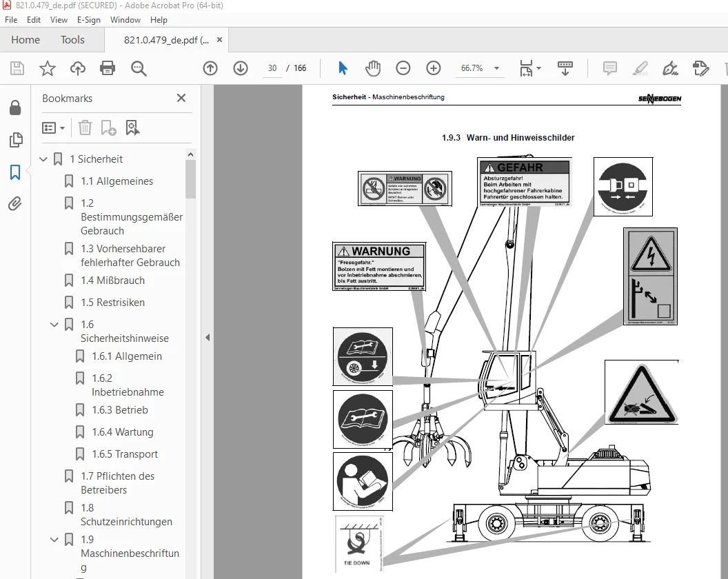Click the Edit PDF stamp icon

[x=700, y=68]
